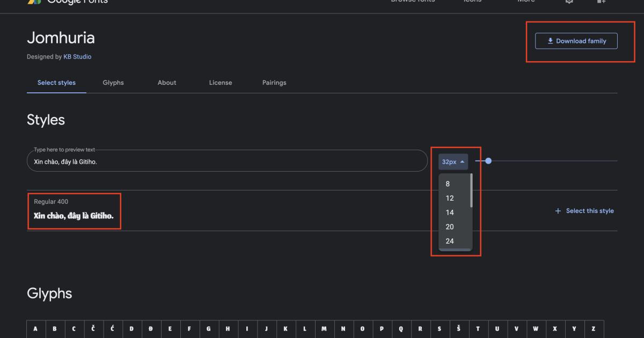Select plain glyph D in the grid
The height and width of the screenshot is (338, 644).
pyautogui.click(x=132, y=329)
